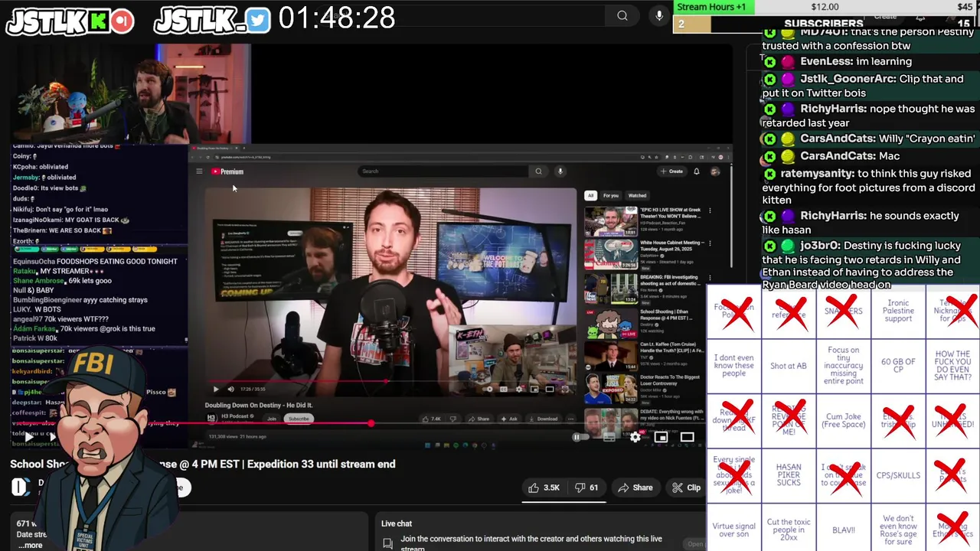
Task: Open settings gear on the outer player
Action: (635, 438)
